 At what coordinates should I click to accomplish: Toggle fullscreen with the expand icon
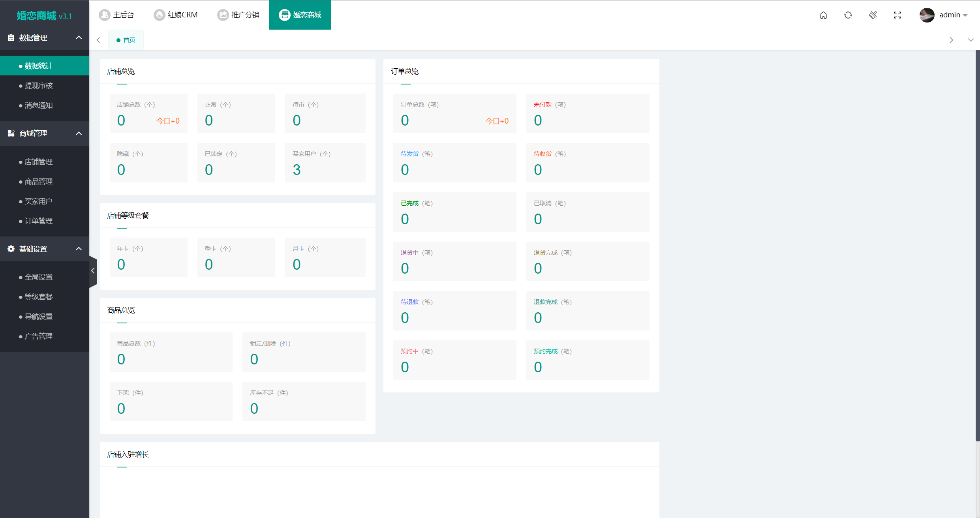[897, 15]
